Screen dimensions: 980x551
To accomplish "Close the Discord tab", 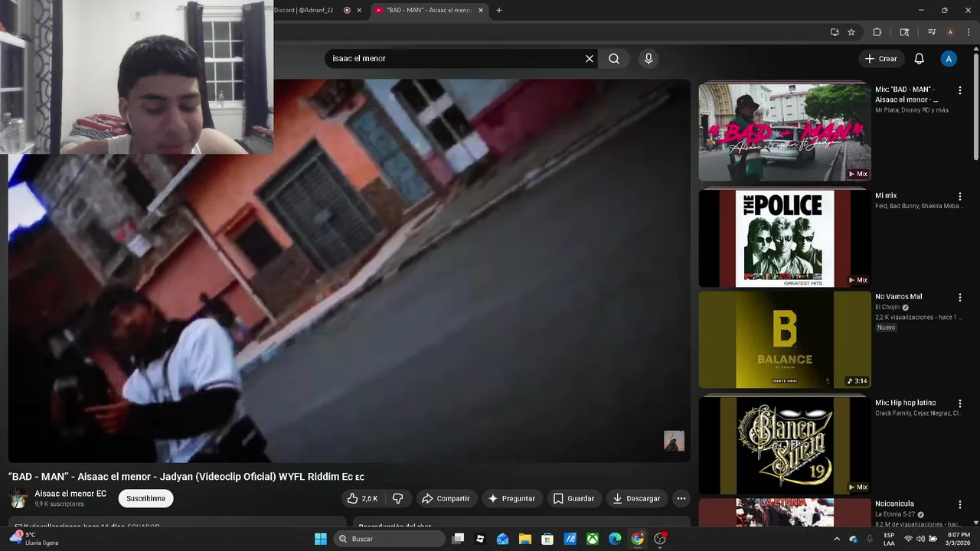I will [x=359, y=10].
